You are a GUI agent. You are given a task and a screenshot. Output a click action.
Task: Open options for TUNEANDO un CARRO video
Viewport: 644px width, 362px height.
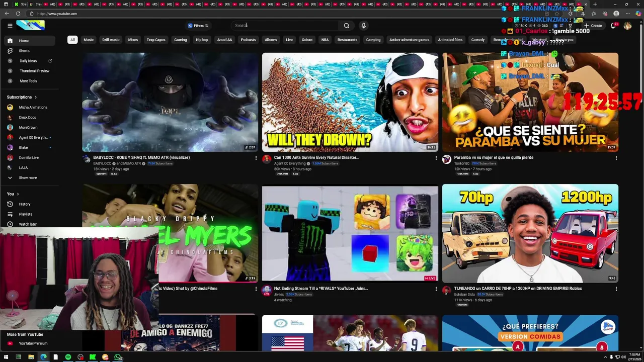(616, 289)
